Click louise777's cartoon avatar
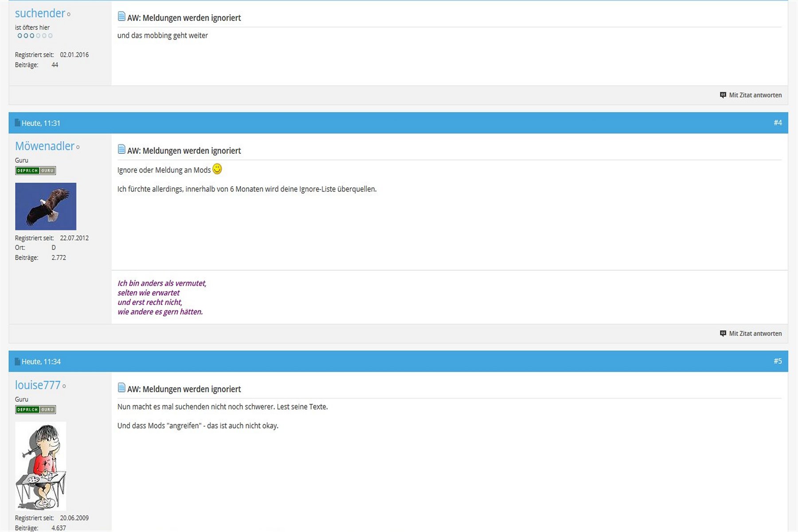The height and width of the screenshot is (532, 798). [41, 465]
